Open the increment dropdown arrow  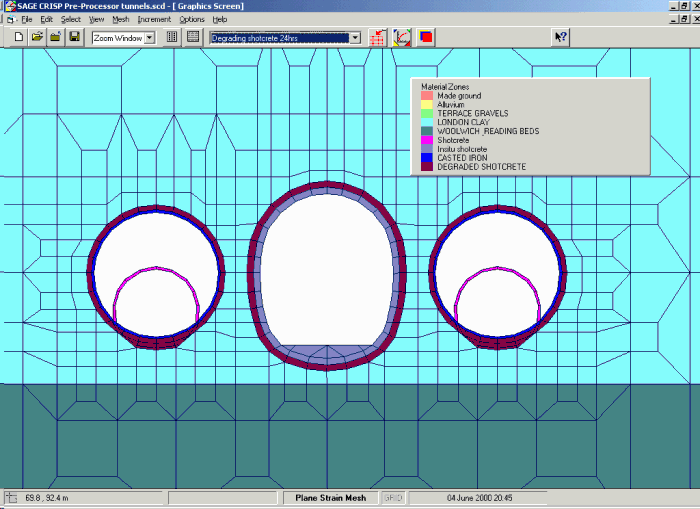(355, 38)
